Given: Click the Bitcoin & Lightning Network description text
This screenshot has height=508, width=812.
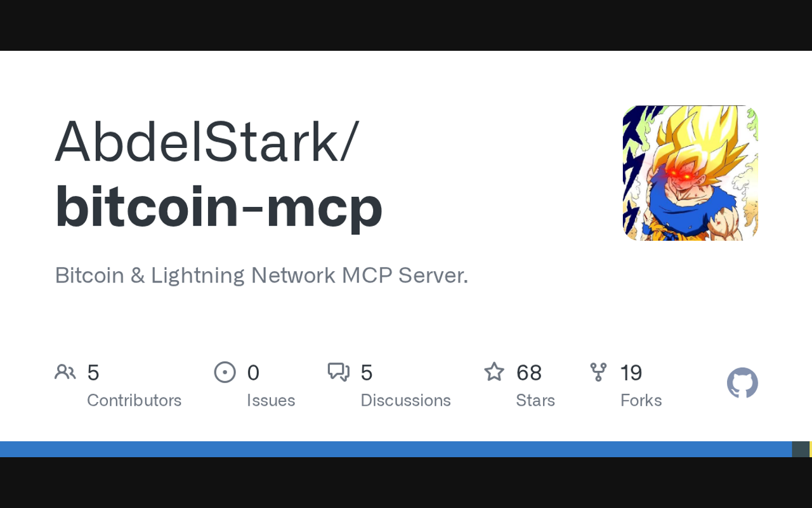Looking at the screenshot, I should (261, 275).
